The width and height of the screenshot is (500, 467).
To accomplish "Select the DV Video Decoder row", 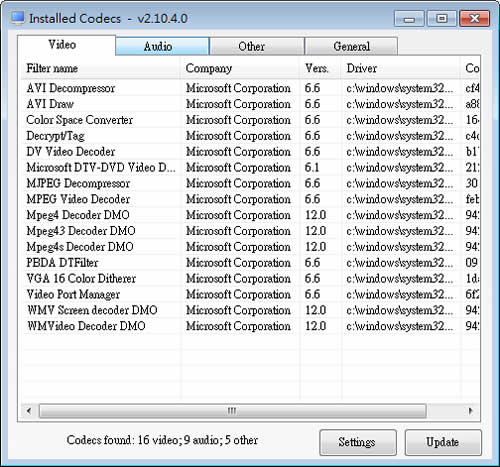I will coord(250,152).
